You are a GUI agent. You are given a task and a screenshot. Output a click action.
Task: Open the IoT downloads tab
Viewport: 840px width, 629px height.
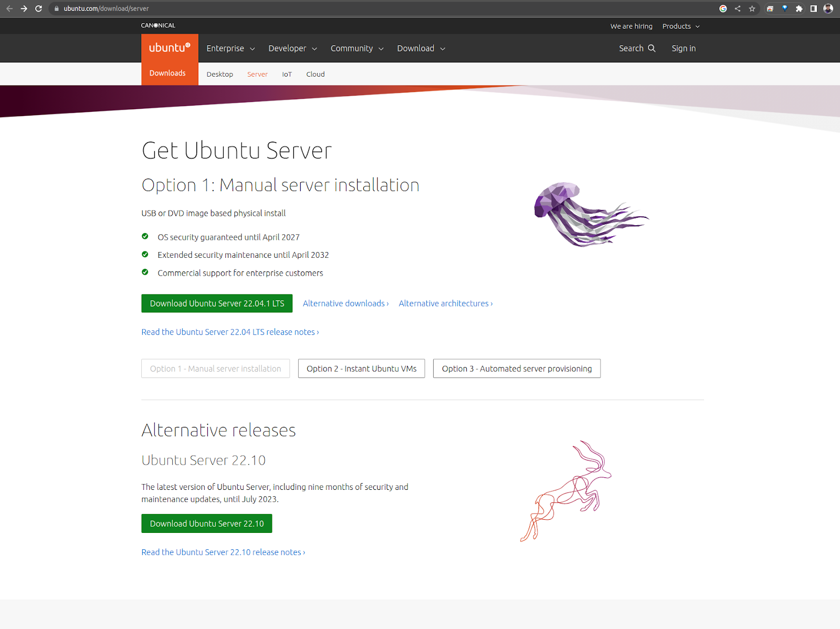(x=287, y=74)
